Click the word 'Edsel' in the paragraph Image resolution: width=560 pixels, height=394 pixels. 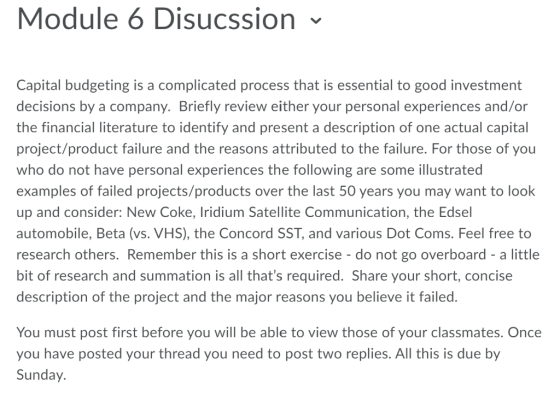tap(455, 212)
